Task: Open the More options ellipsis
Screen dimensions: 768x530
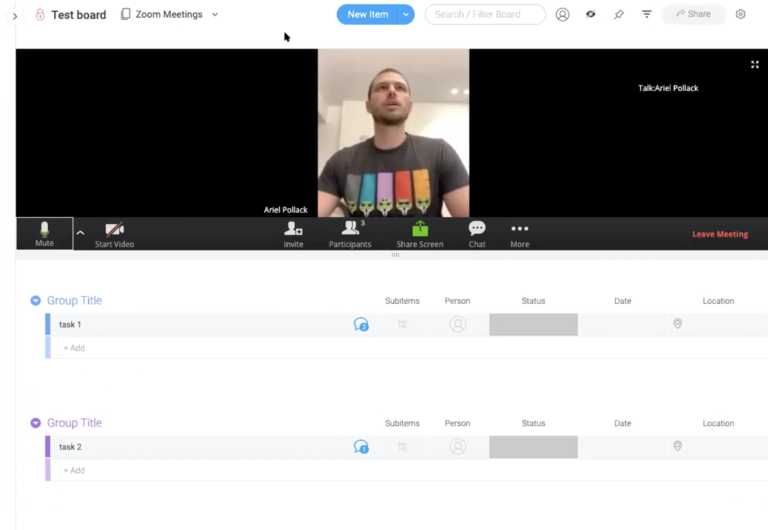Action: coord(520,230)
